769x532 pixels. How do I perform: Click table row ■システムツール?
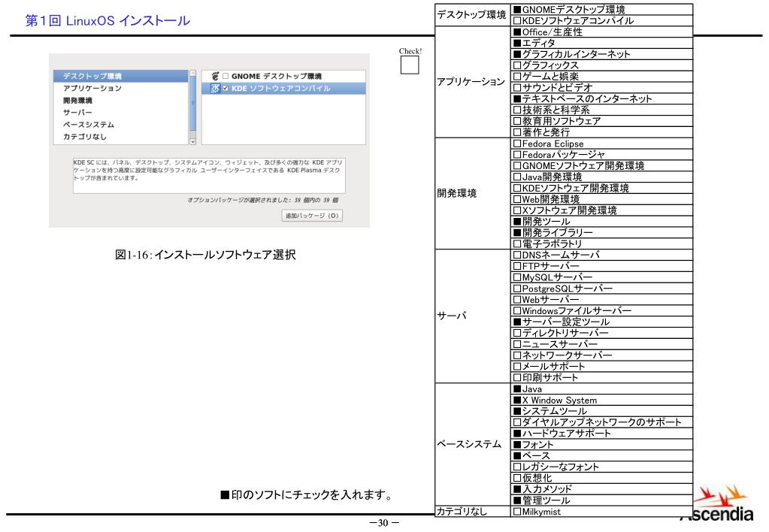click(602, 411)
